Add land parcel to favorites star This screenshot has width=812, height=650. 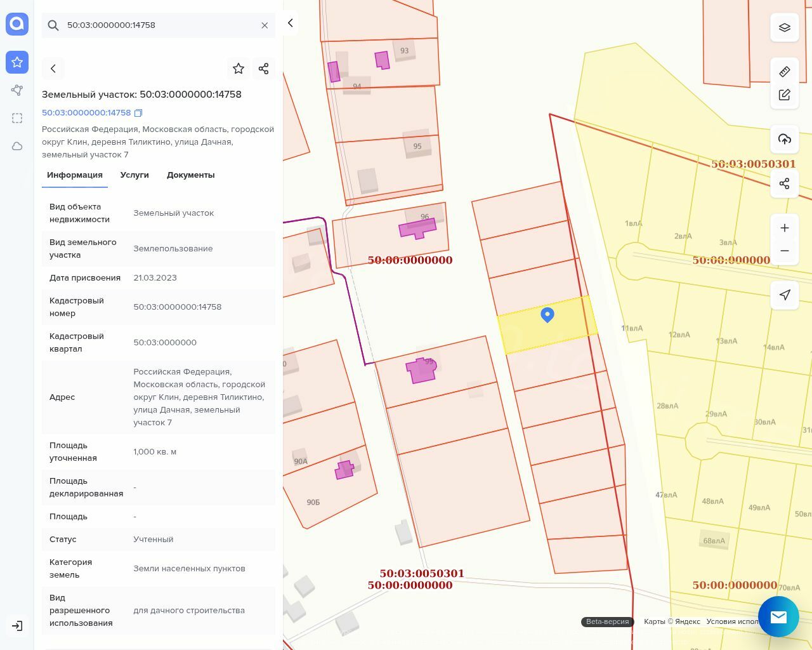[x=239, y=69]
